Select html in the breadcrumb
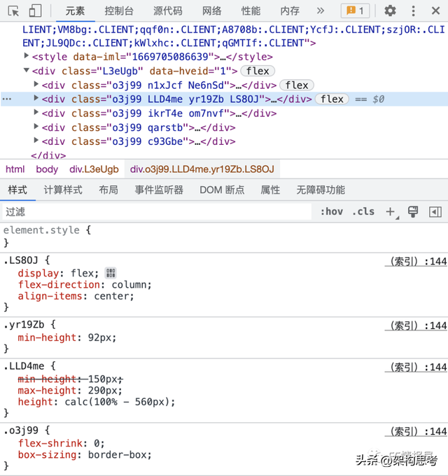Image resolution: width=448 pixels, height=476 pixels. (x=15, y=169)
